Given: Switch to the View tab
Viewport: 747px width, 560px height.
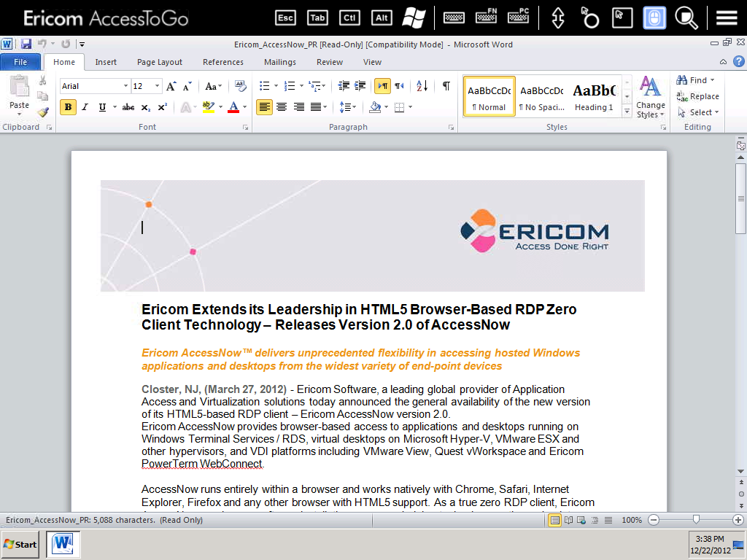Looking at the screenshot, I should pyautogui.click(x=372, y=62).
